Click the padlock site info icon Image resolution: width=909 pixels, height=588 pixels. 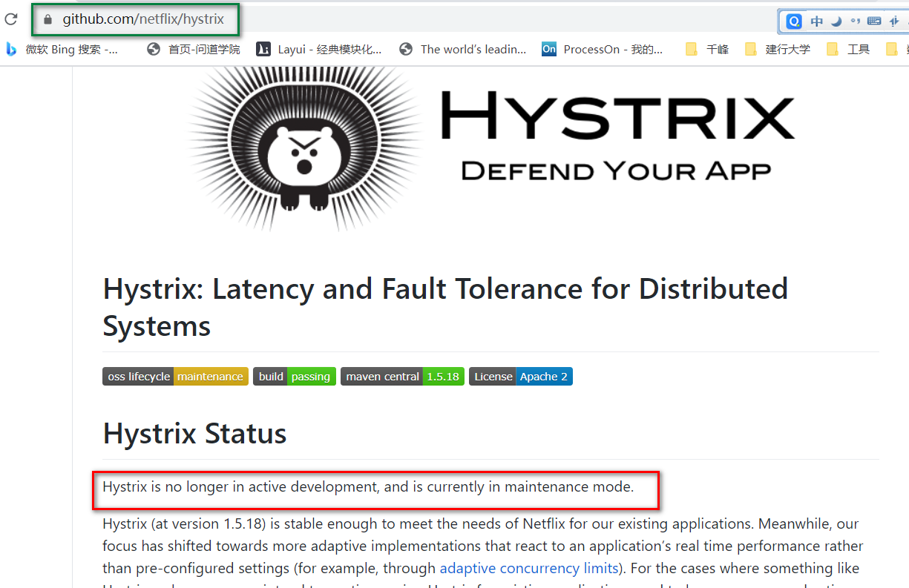[x=48, y=19]
